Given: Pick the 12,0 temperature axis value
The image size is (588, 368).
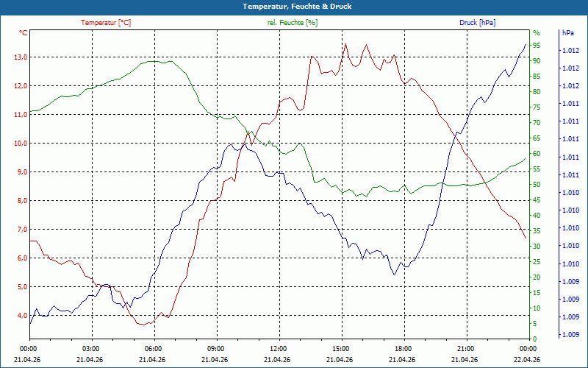Looking at the screenshot, I should [21, 85].
